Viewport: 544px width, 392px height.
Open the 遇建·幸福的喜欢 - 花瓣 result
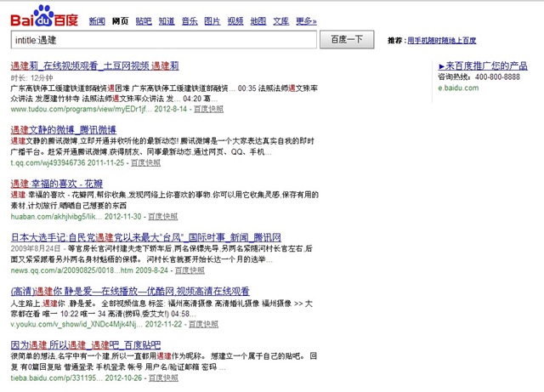pyautogui.click(x=57, y=184)
